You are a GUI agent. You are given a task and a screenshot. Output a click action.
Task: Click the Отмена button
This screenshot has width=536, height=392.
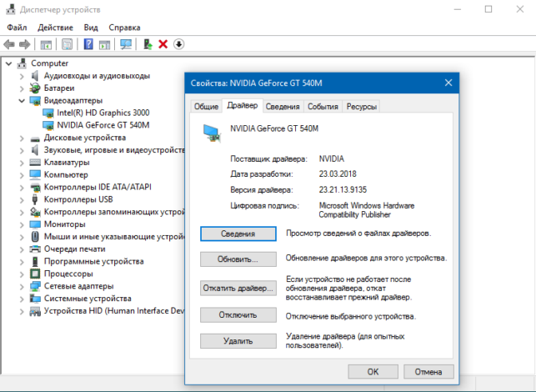pyautogui.click(x=428, y=372)
